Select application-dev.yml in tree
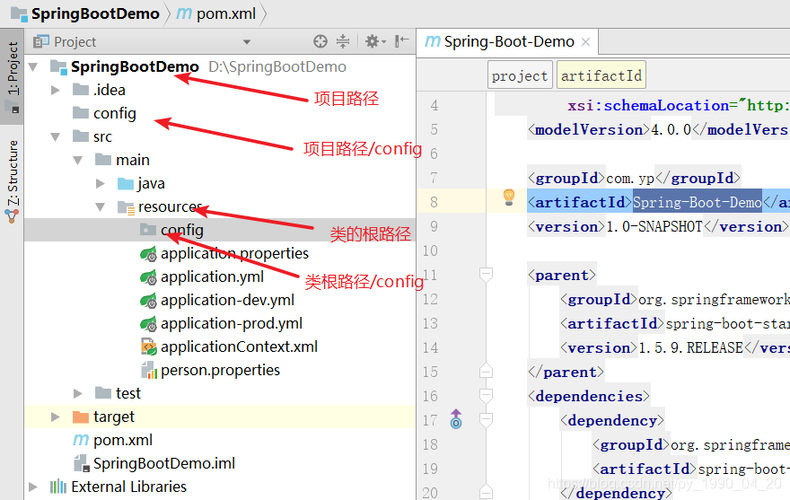The width and height of the screenshot is (790, 500). click(227, 300)
